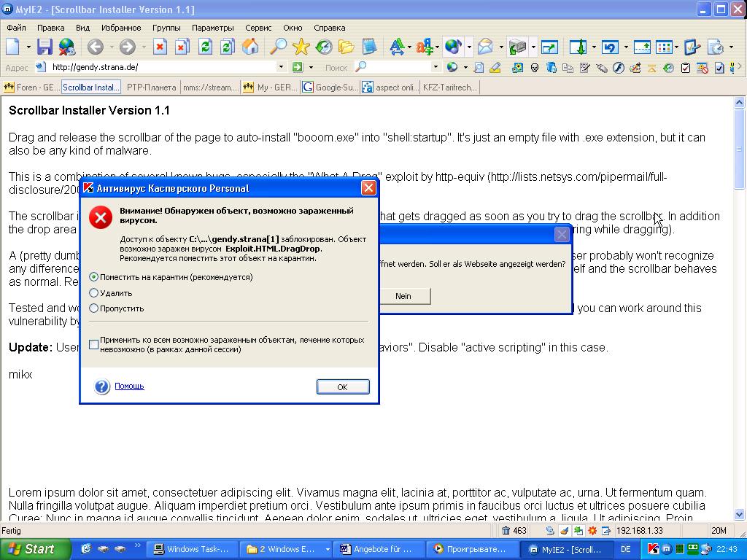Click OK in the Kaspersky dialog
Screen dimensions: 747x560
343,386
